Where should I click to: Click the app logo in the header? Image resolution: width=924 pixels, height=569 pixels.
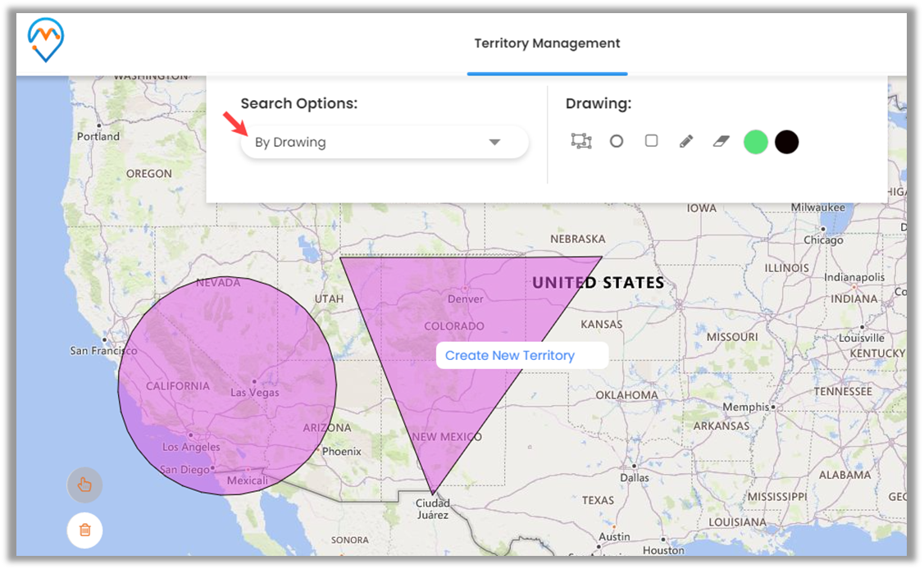tap(45, 40)
